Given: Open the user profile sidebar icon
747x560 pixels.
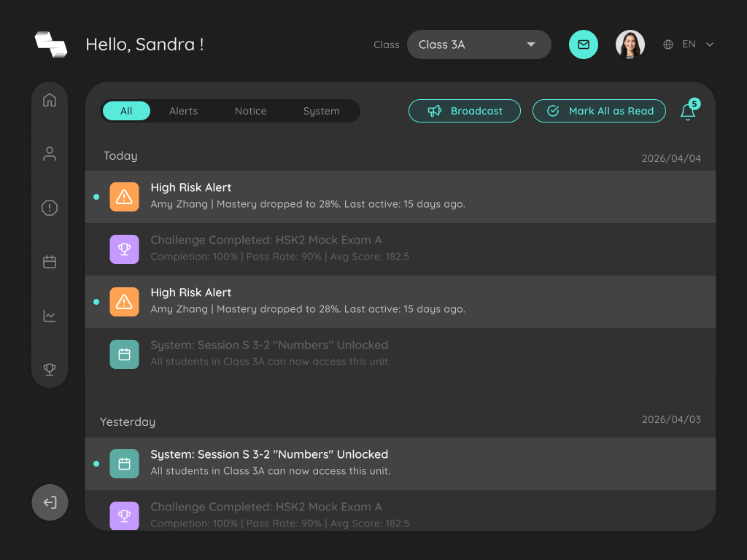Looking at the screenshot, I should [50, 154].
